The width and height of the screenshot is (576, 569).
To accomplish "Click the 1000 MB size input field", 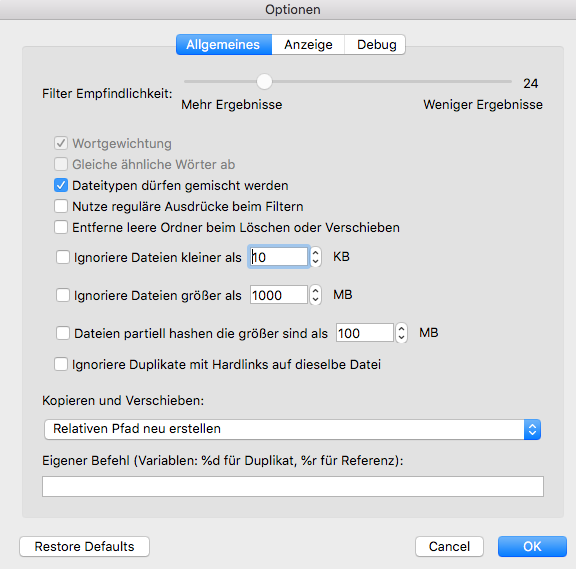I will 279,295.
